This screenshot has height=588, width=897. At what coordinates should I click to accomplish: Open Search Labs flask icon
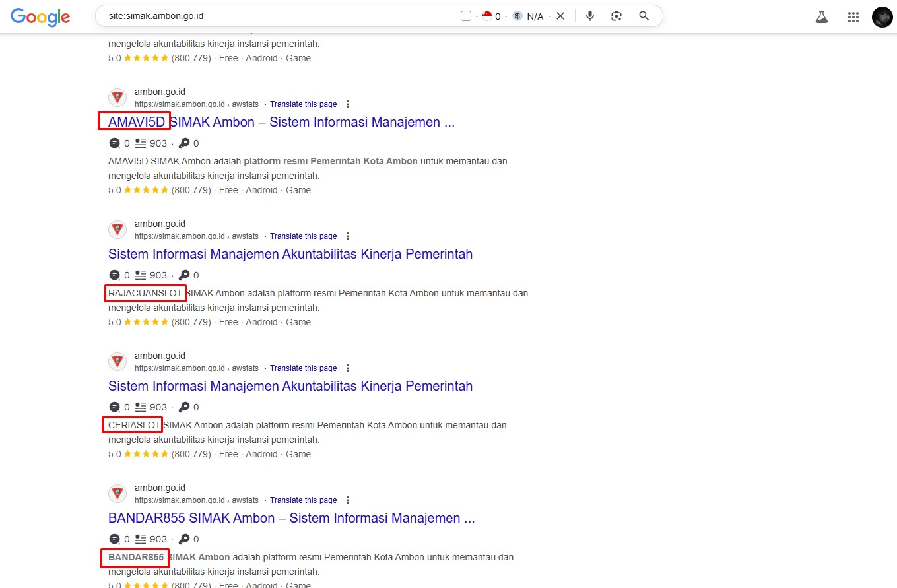[x=821, y=17]
